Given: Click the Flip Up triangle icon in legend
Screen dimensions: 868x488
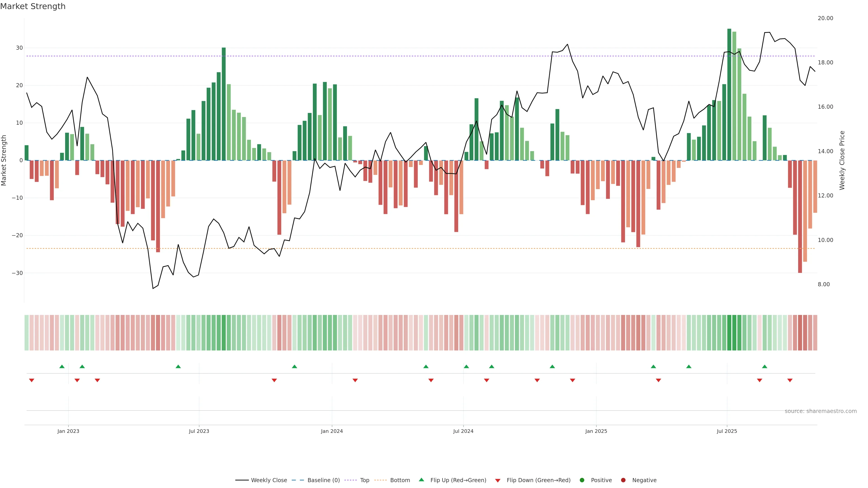Looking at the screenshot, I should (x=421, y=480).
